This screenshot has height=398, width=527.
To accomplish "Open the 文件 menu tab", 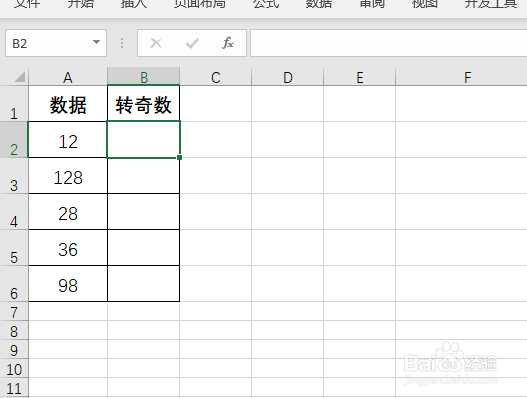I will point(27,4).
